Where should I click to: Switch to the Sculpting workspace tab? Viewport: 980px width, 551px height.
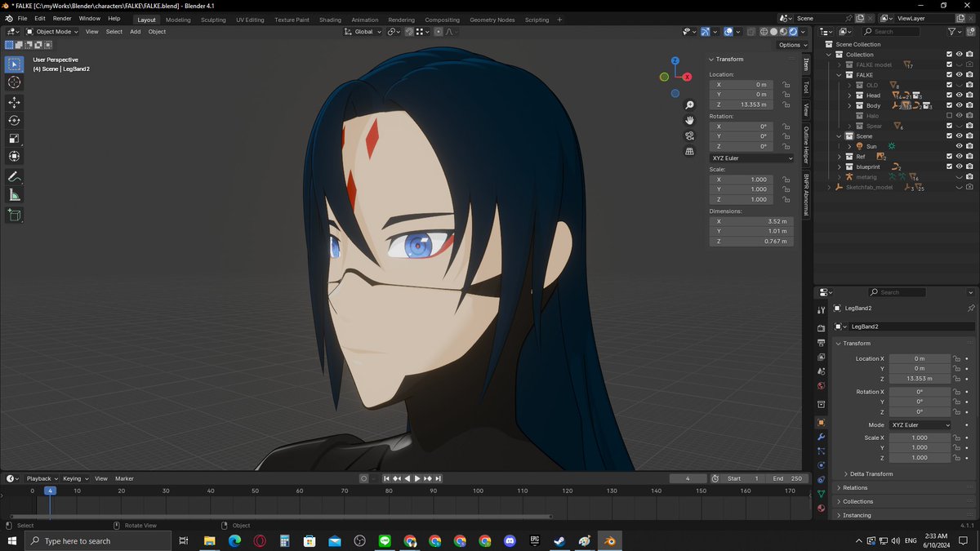[213, 20]
